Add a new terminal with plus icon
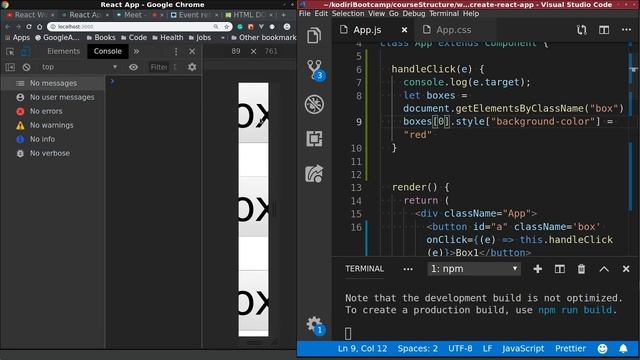Image resolution: width=640 pixels, height=360 pixels. point(538,269)
